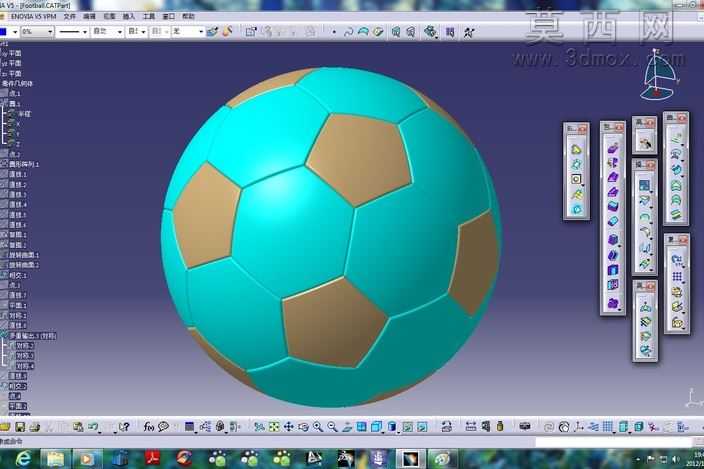Image resolution: width=704 pixels, height=469 pixels.
Task: Open the graphic color dropdown arrow
Action: click(15, 32)
